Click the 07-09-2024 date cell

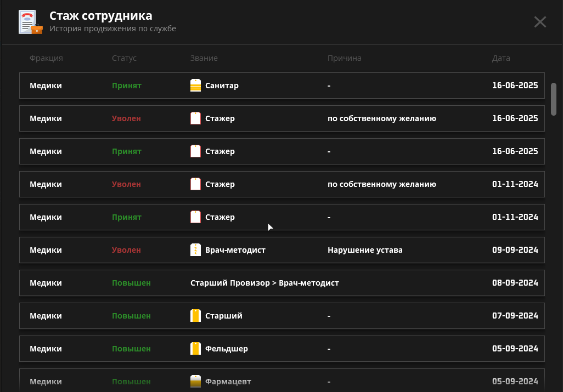tap(515, 316)
